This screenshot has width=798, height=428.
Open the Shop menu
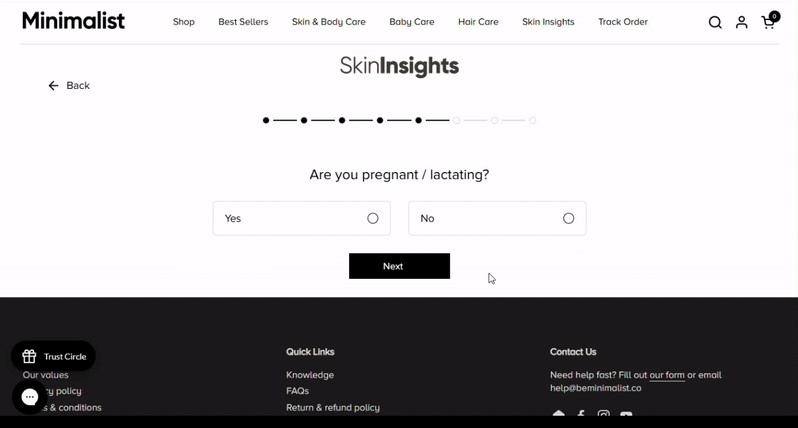point(184,22)
